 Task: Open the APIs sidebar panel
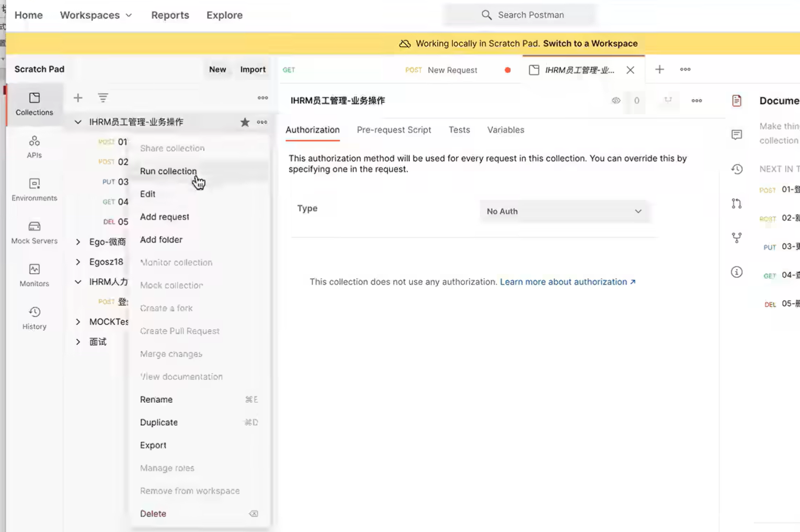pyautogui.click(x=34, y=147)
